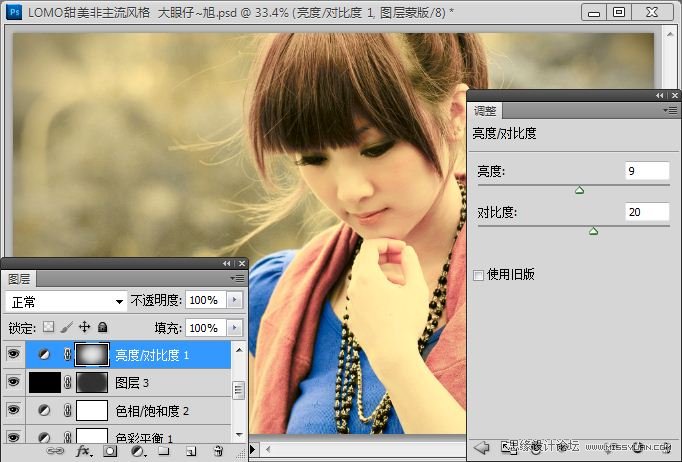Click the 填充: label
This screenshot has width=682, height=462.
pyautogui.click(x=168, y=328)
